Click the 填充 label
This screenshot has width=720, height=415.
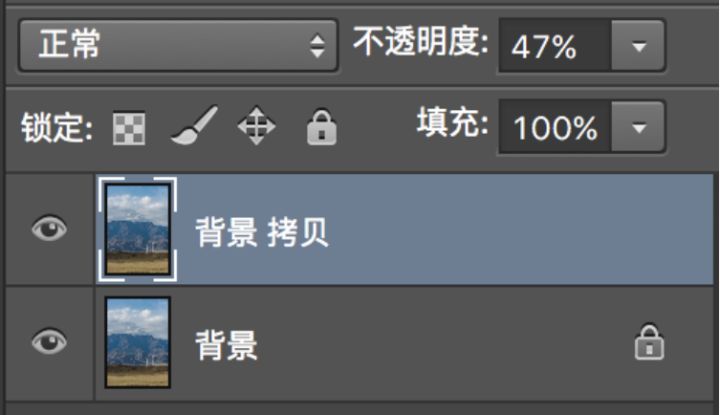coord(453,122)
